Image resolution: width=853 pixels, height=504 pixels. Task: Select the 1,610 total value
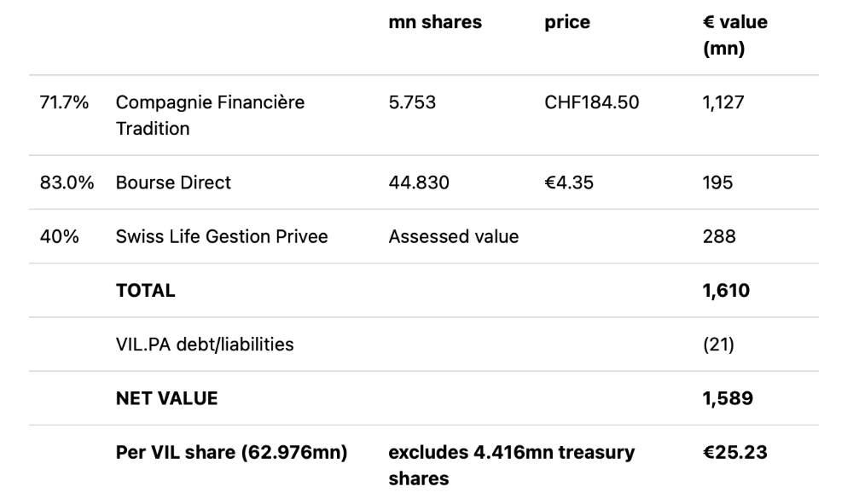(726, 290)
